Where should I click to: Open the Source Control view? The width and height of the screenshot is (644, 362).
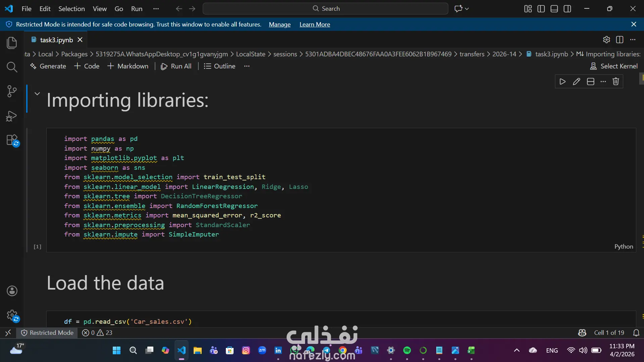pos(12,91)
